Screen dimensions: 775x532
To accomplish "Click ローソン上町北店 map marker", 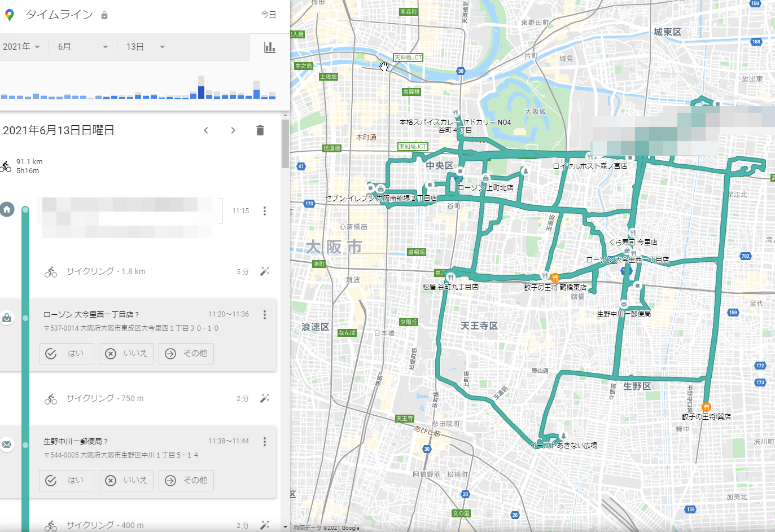I will [485, 178].
